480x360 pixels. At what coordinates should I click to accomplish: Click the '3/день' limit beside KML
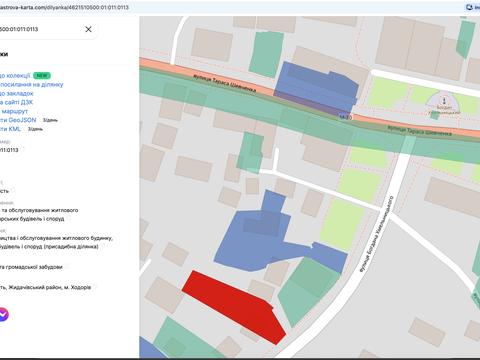coord(35,129)
